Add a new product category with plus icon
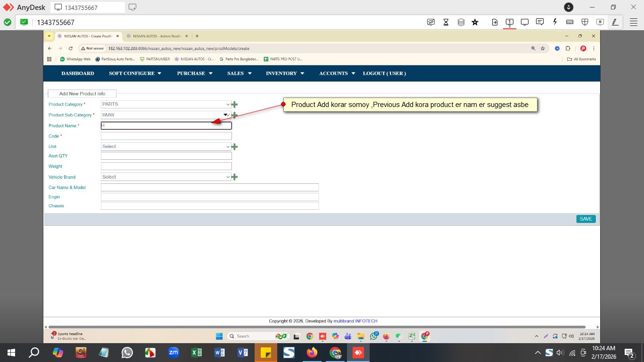Screen dimensions: 644x362 point(234,105)
